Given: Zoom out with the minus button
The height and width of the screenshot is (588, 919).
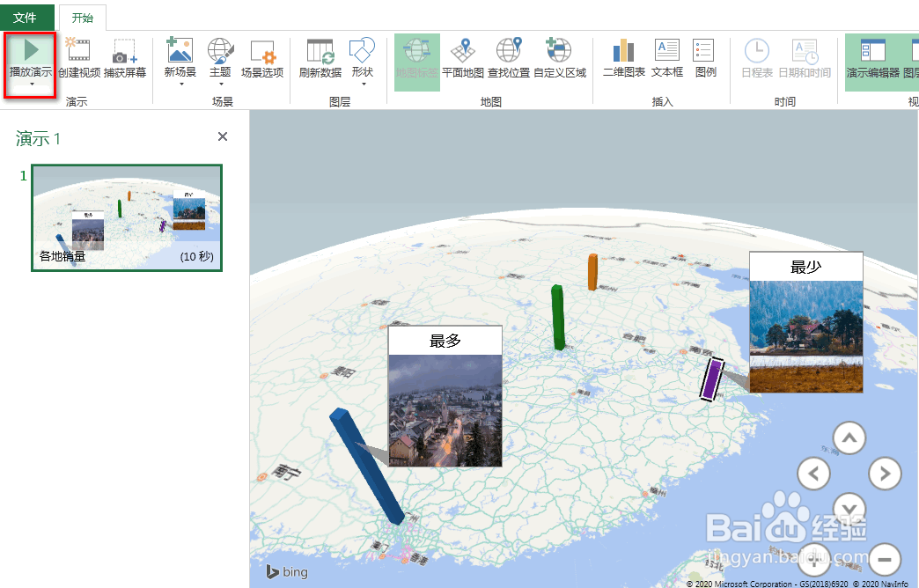Looking at the screenshot, I should 885,559.
